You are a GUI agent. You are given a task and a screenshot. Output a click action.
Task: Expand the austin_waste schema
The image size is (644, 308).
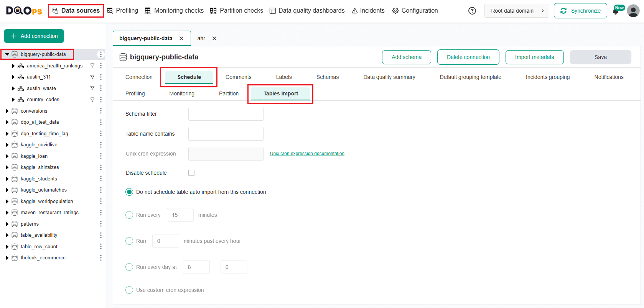[x=13, y=88]
